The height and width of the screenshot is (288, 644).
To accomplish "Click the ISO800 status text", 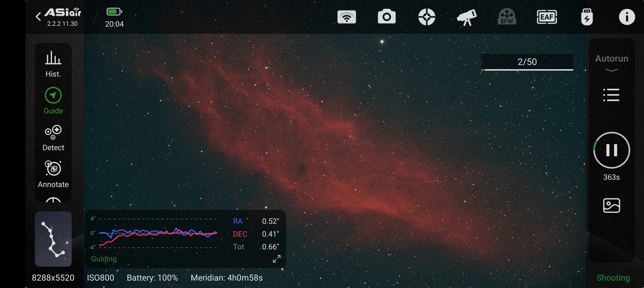I will (x=100, y=278).
